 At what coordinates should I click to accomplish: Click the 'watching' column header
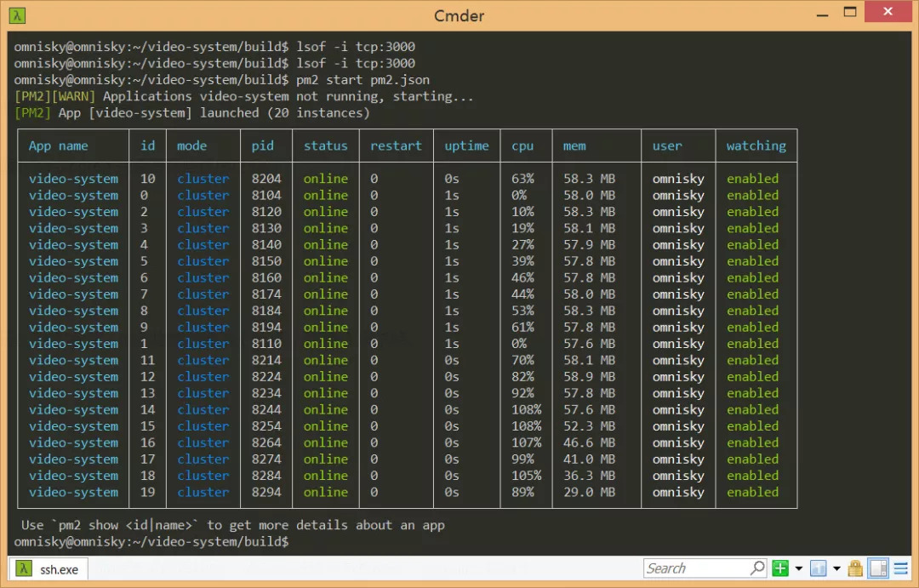point(756,146)
